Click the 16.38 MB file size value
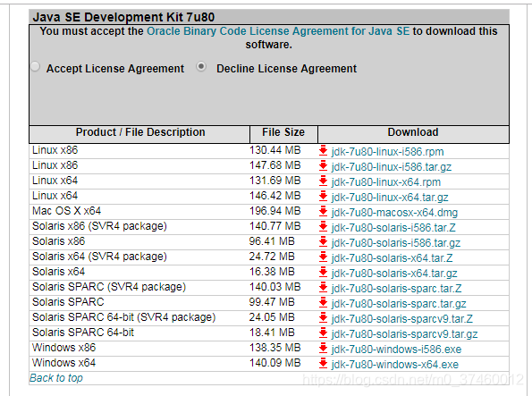 272,272
